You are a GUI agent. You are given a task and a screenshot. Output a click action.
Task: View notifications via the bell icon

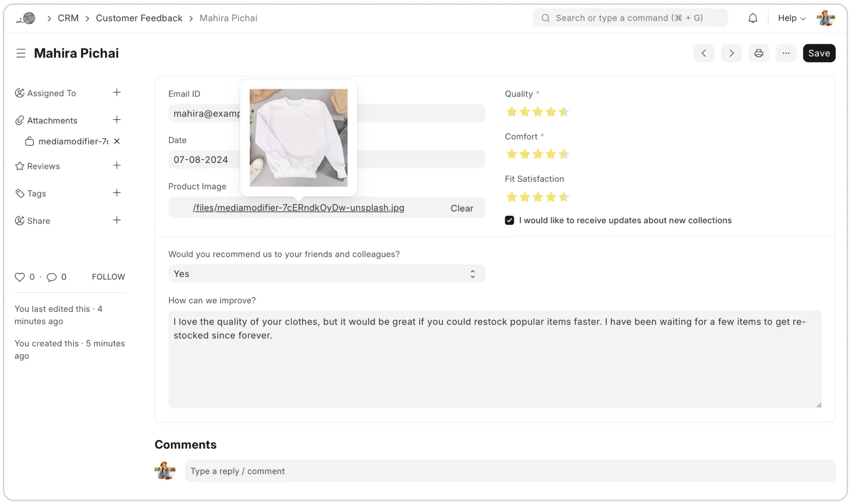pyautogui.click(x=752, y=17)
